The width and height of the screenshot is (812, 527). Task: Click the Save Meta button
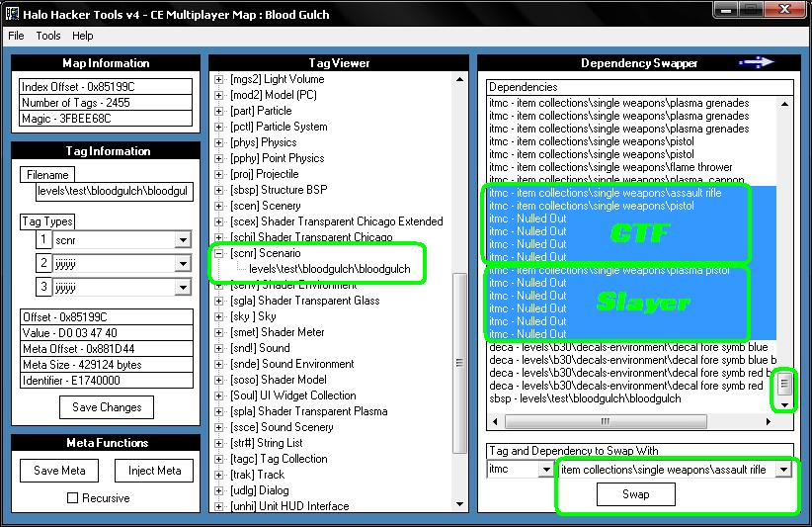click(59, 471)
